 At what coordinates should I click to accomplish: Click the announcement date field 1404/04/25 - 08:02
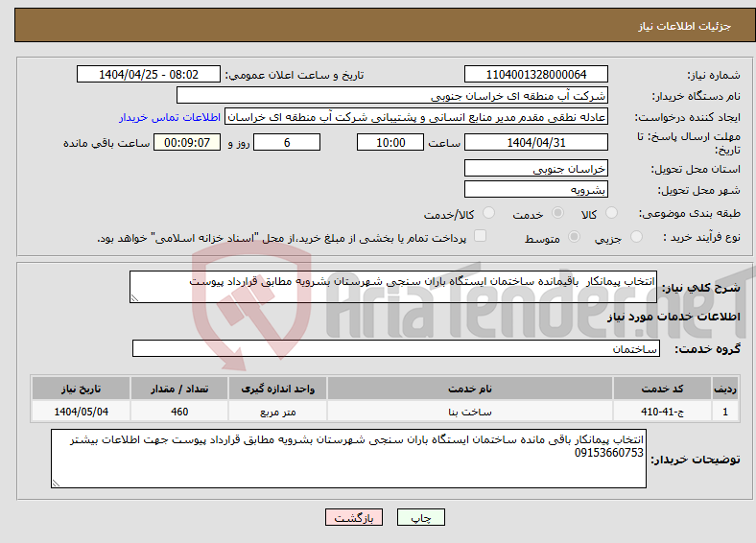pos(149,74)
